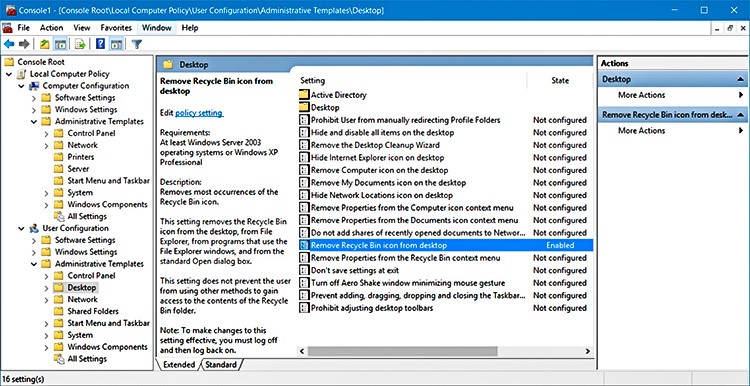Viewport: 750px width, 386px height.
Task: Expand Windows Components under User Configuration
Action: click(46, 347)
